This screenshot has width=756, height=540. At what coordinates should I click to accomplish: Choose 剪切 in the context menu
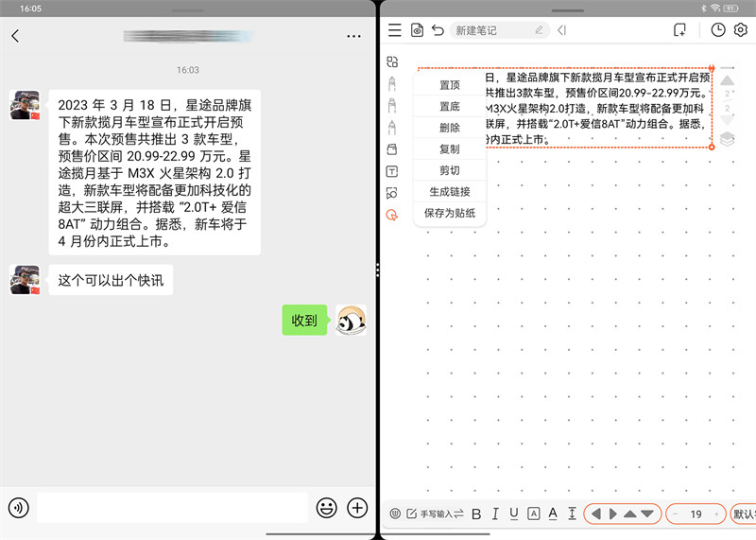click(450, 170)
